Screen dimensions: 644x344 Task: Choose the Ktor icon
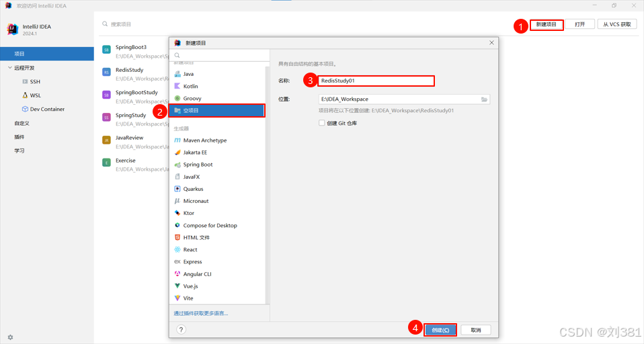coord(177,213)
